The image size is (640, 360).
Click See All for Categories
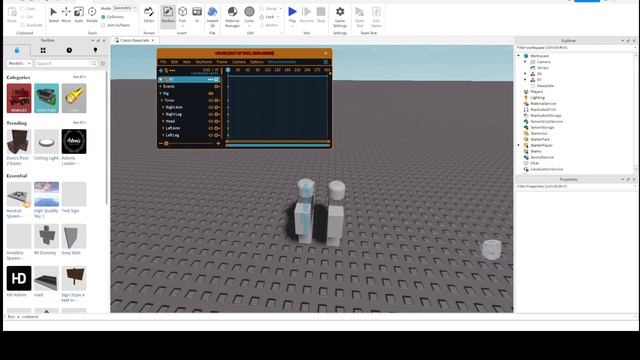pyautogui.click(x=79, y=77)
